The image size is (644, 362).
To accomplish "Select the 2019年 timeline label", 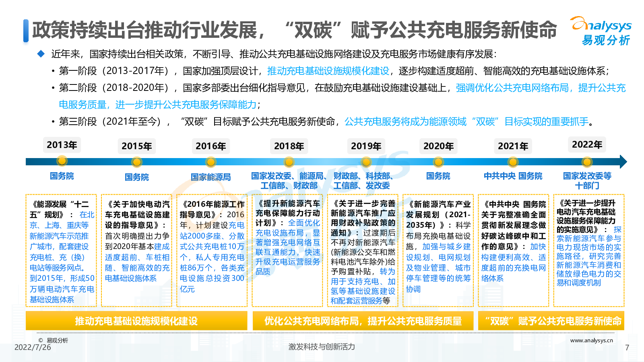I will pos(366,146).
